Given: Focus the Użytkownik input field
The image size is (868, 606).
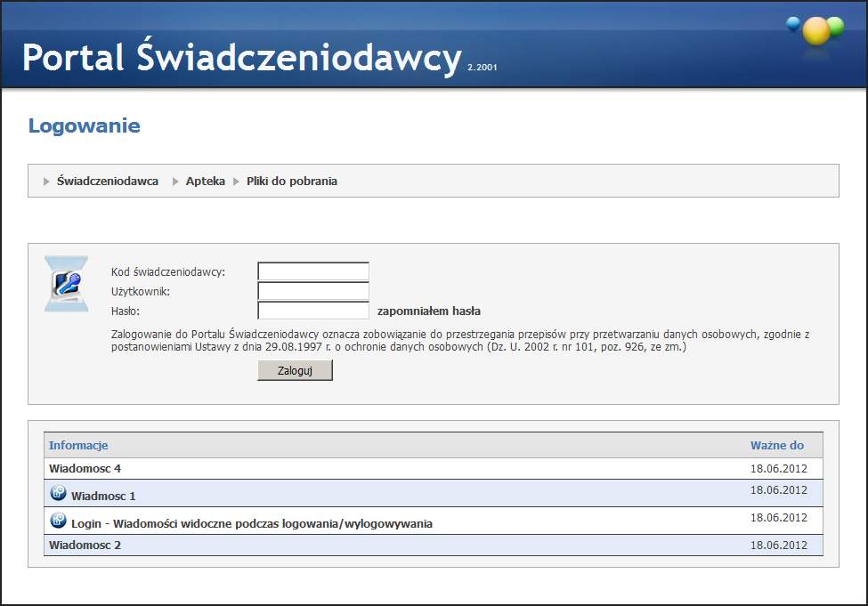Looking at the screenshot, I should coord(313,291).
